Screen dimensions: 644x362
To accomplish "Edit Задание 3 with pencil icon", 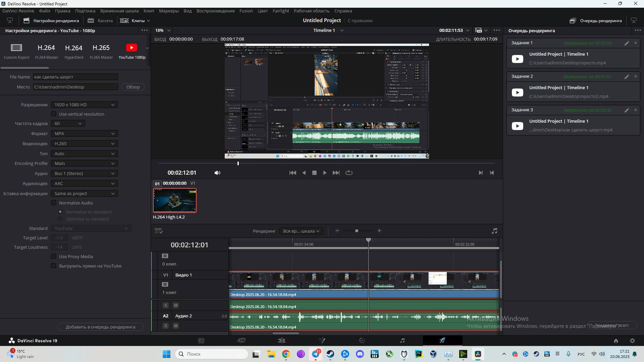I will click(x=627, y=110).
